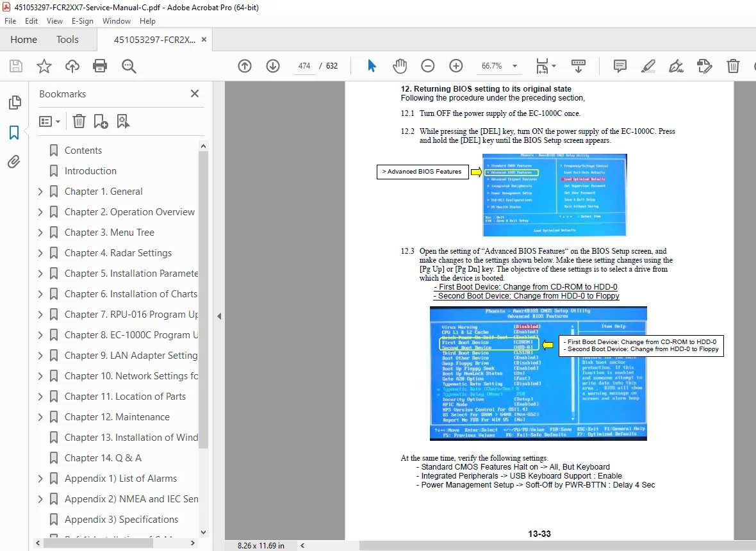756x551 pixels.
Task: Go to Chapter 9. LAN Adapter Setting
Action: tap(131, 356)
